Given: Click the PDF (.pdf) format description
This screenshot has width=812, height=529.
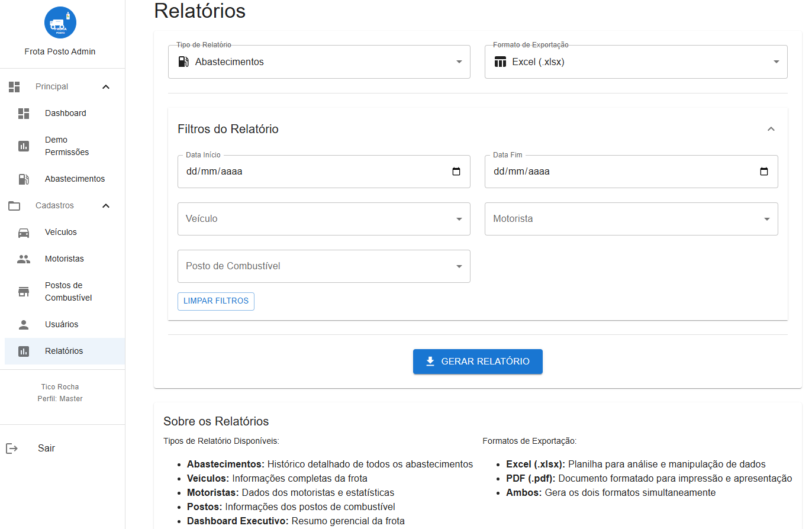Looking at the screenshot, I should (x=649, y=479).
